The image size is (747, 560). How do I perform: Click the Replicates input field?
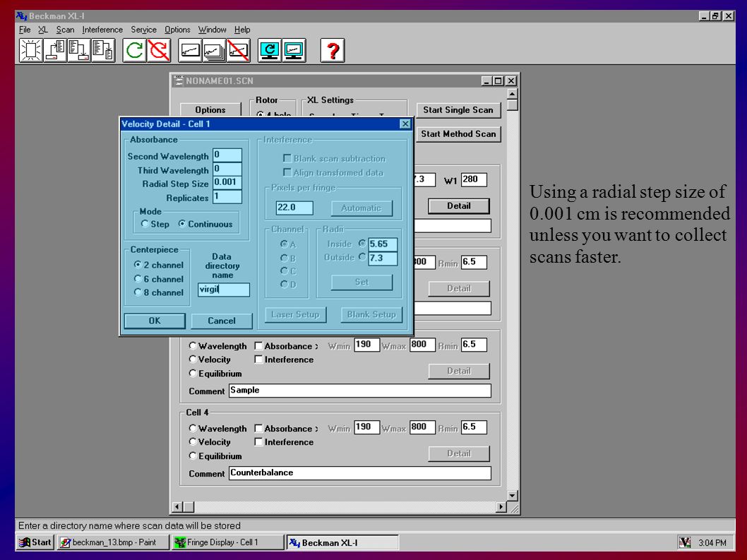point(227,196)
